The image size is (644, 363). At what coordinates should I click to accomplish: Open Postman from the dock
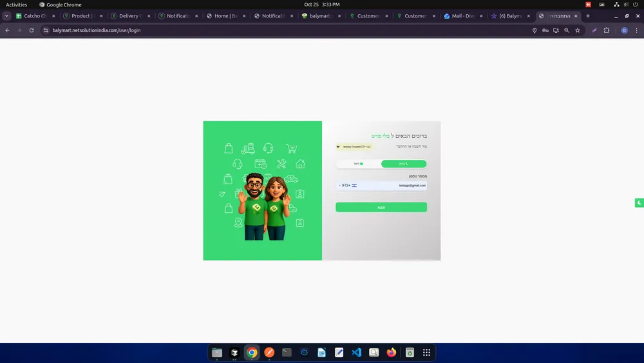click(270, 353)
